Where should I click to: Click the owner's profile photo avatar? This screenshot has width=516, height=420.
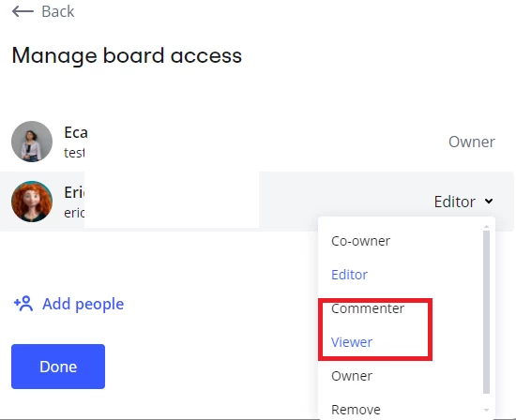[x=32, y=142]
